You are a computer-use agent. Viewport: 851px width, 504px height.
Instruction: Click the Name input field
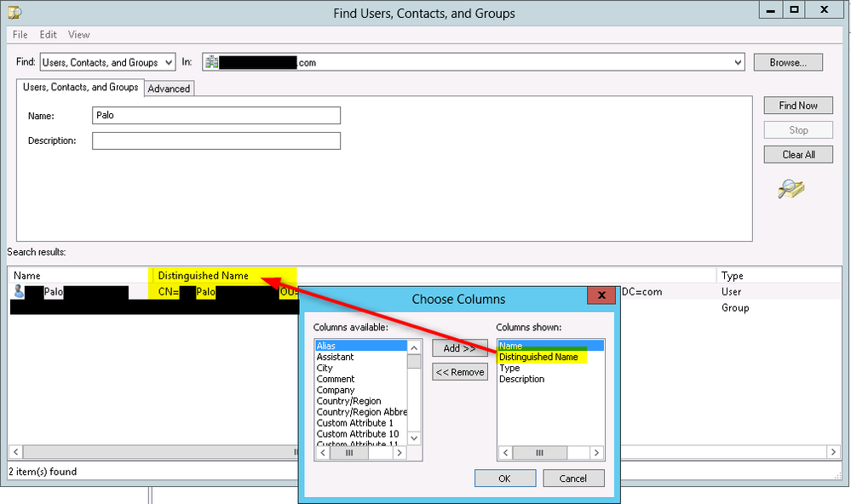pyautogui.click(x=216, y=116)
